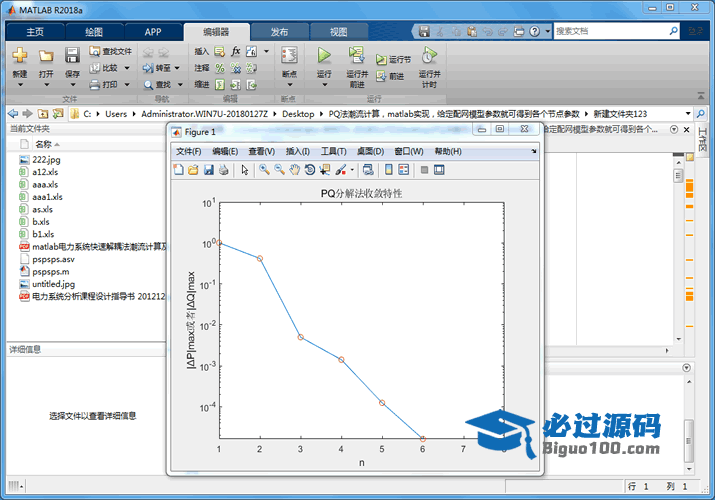
Task: Select pspsps.asv in the file list
Action: tap(53, 259)
